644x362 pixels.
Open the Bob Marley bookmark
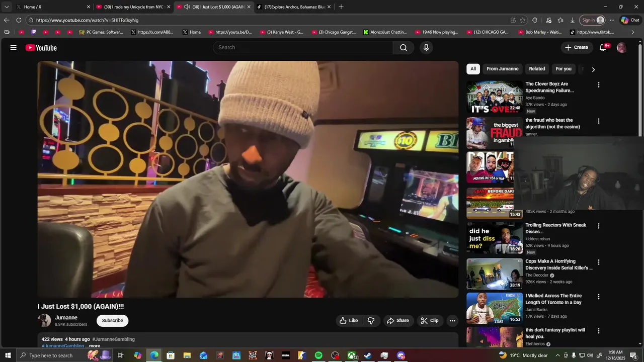click(540, 32)
